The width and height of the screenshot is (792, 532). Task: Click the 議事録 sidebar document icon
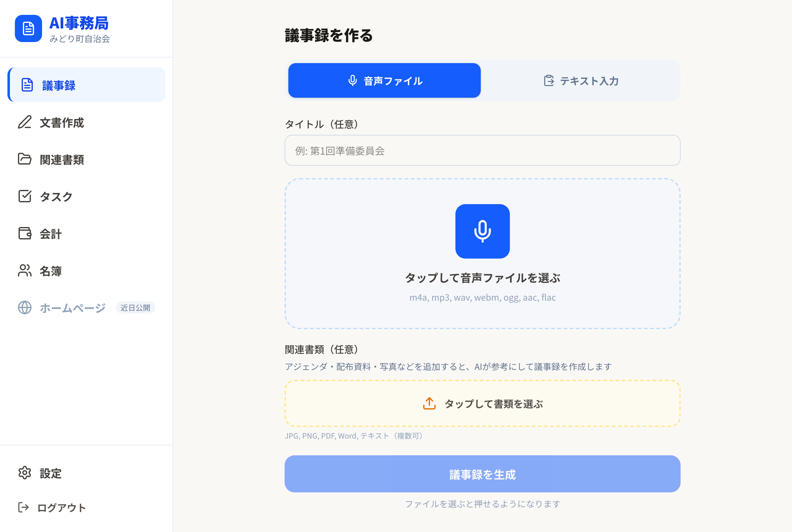point(27,85)
